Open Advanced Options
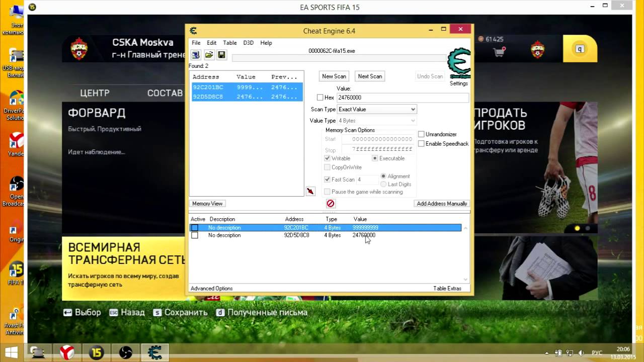 [x=211, y=289]
